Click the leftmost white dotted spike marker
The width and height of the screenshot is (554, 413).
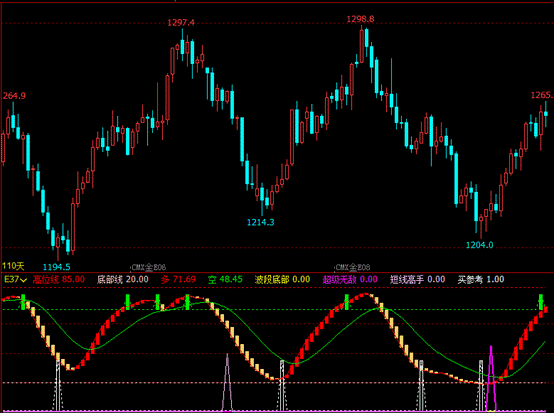(x=58, y=385)
